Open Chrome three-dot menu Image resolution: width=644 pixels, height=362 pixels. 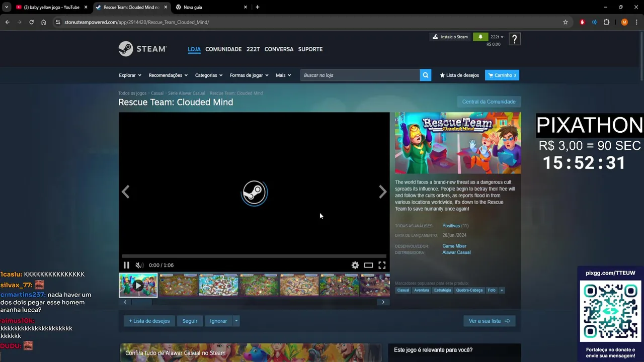point(636,22)
